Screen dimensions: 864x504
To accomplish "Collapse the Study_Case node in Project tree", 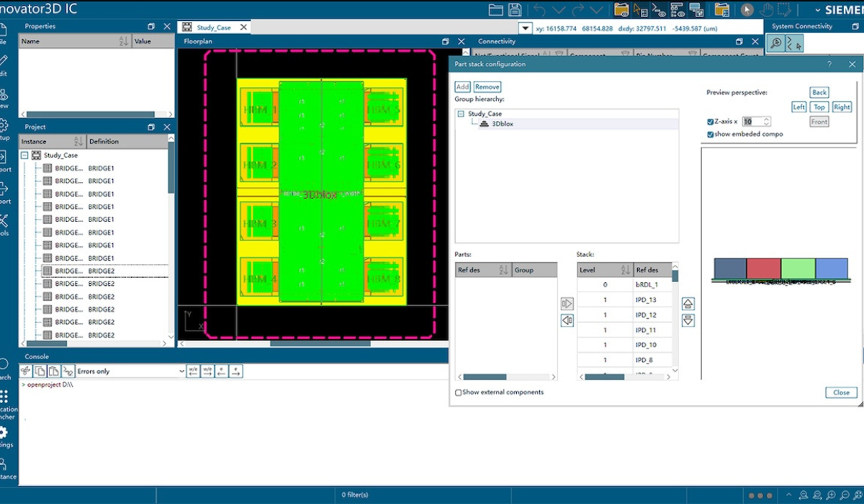I will (24, 155).
